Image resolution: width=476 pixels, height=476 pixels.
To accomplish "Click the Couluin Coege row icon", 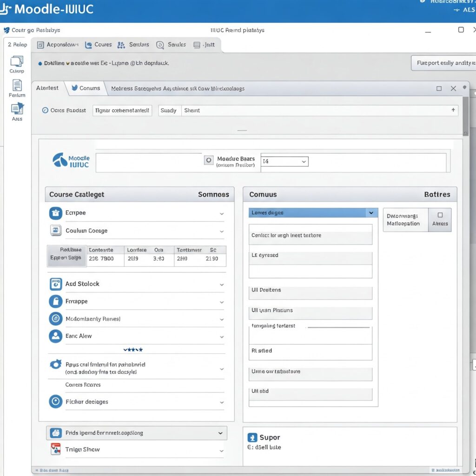I will [56, 231].
